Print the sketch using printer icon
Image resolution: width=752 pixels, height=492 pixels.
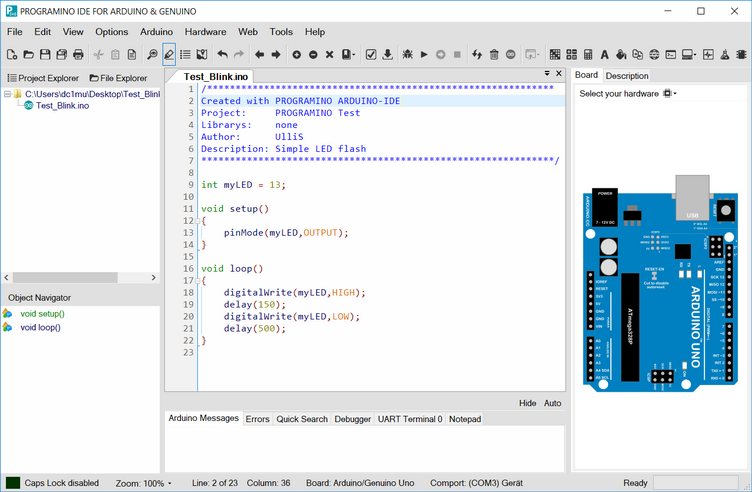click(78, 55)
